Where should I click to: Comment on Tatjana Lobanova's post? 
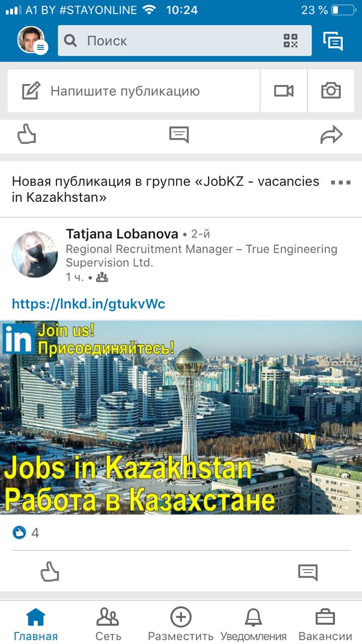point(308,572)
